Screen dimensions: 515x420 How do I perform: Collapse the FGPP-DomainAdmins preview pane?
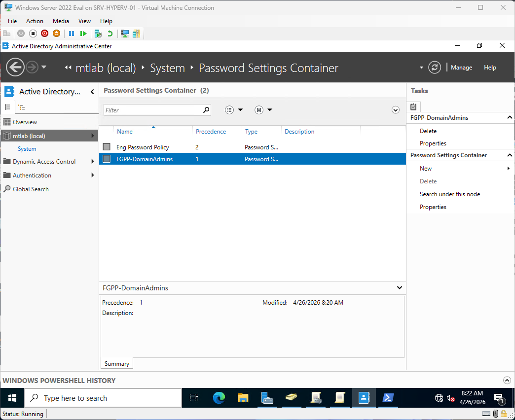click(x=400, y=288)
